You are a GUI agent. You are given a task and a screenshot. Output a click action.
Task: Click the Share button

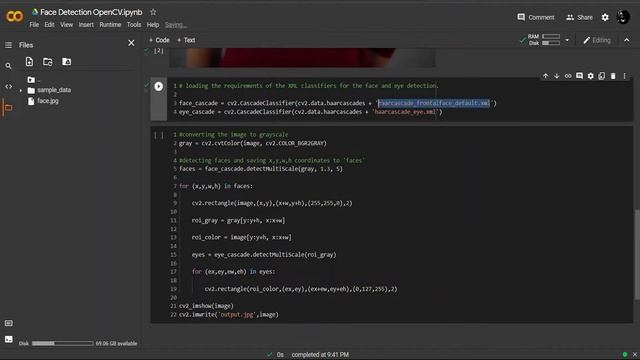coord(580,17)
